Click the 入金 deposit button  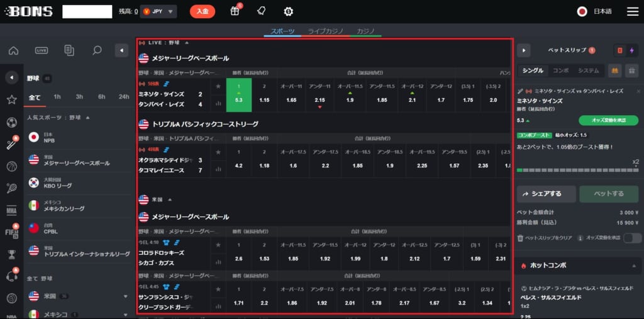(202, 11)
